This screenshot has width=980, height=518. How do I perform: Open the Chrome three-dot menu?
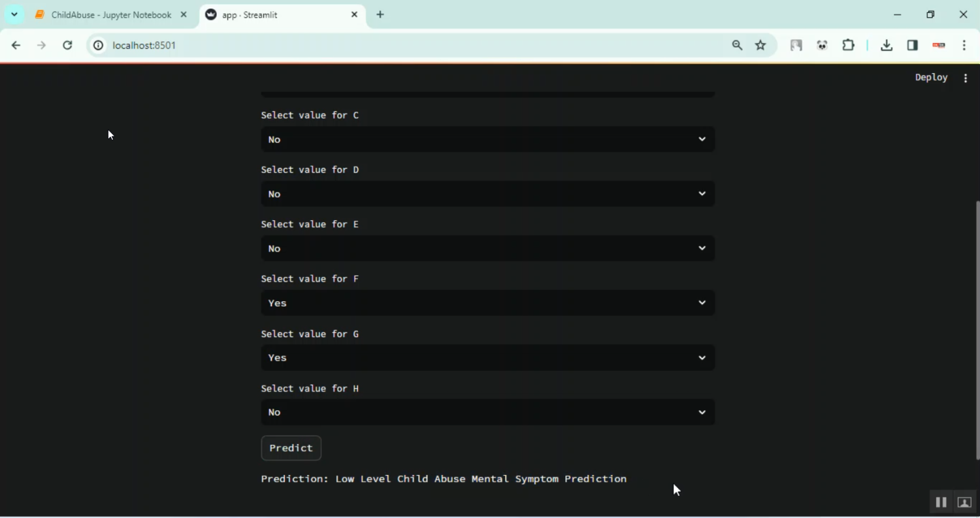click(964, 45)
